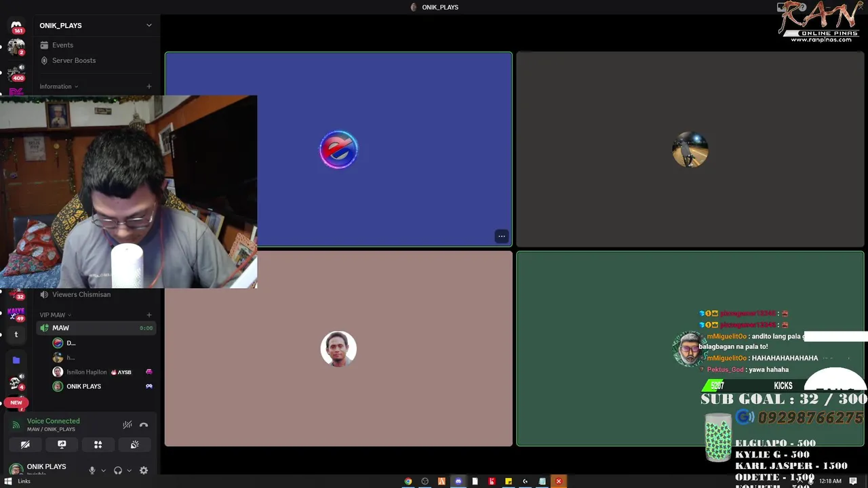Image resolution: width=868 pixels, height=488 pixels.
Task: Open yellow sticky notes taskbar icon
Action: 509,481
